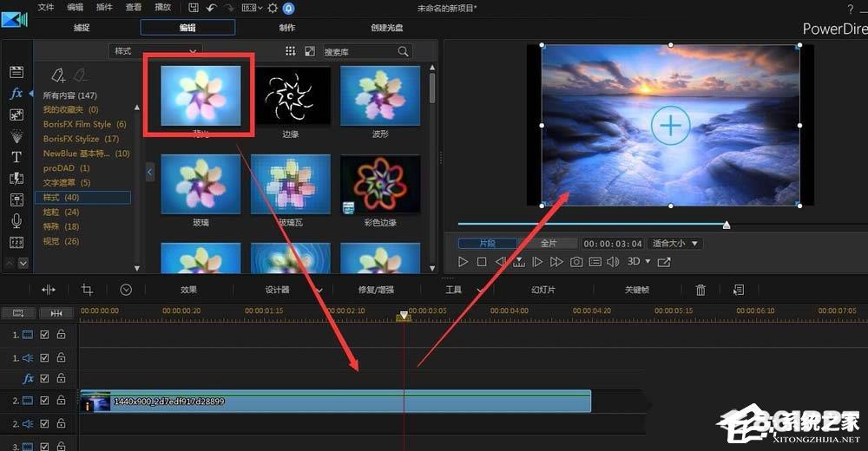Screen dimensions: 868x451
Task: Click the 效果 button
Action: coord(188,290)
